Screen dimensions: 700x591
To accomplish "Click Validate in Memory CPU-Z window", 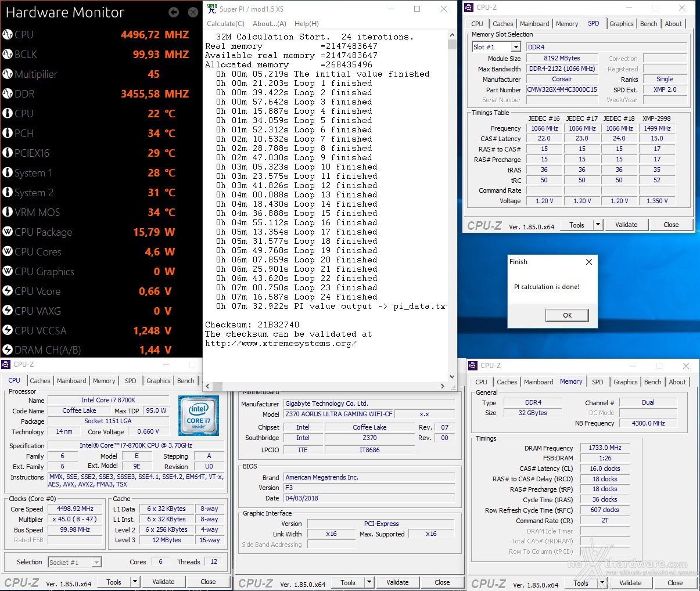I will point(630,583).
